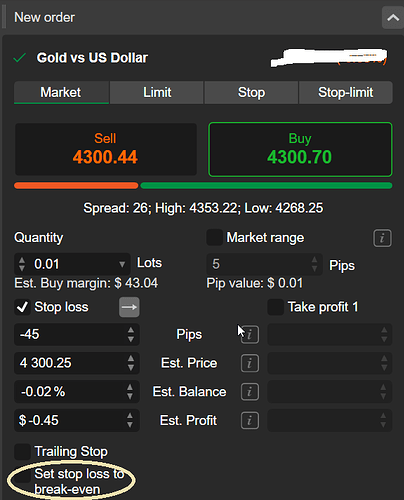
Task: Uncheck the Stop loss checkbox
Action: point(22,307)
